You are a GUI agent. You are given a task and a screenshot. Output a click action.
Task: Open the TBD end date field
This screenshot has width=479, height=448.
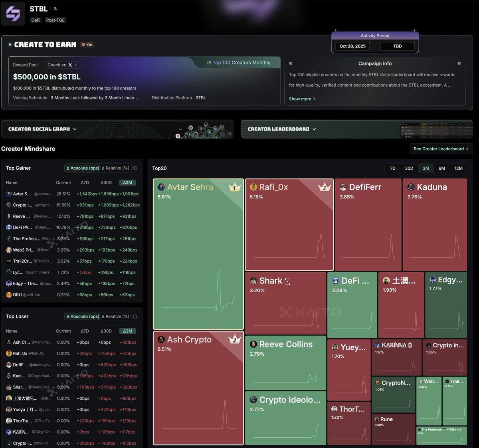coord(398,46)
